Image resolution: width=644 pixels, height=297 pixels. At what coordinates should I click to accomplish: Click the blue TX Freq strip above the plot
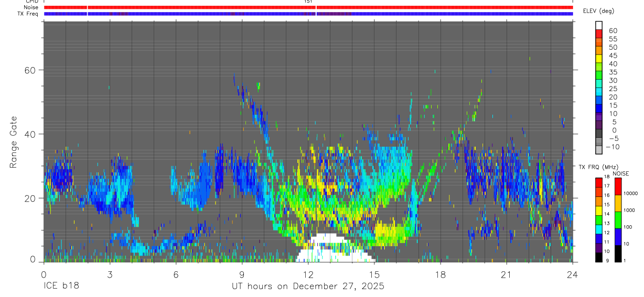coord(308,14)
